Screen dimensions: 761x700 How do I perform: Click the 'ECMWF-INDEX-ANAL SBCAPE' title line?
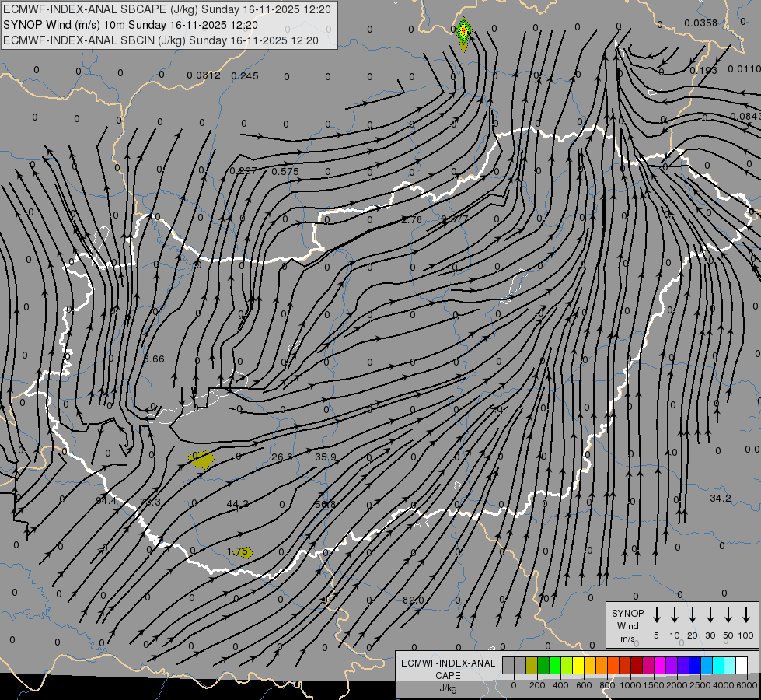tap(167, 9)
